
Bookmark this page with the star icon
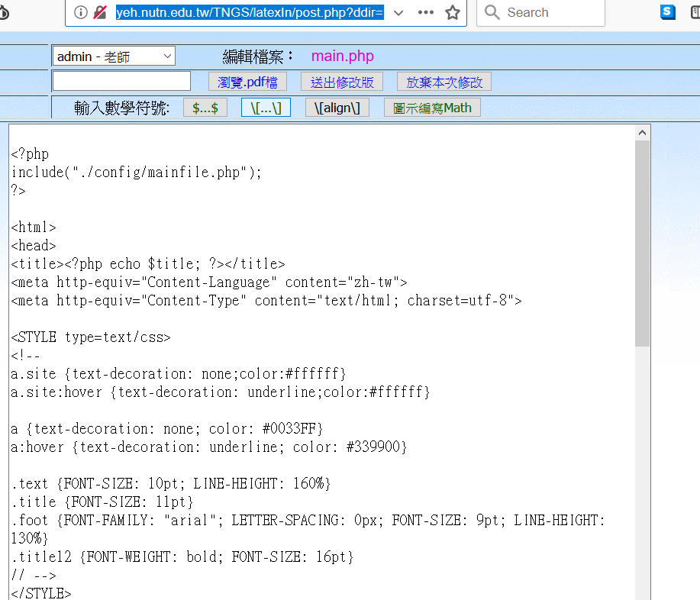453,12
